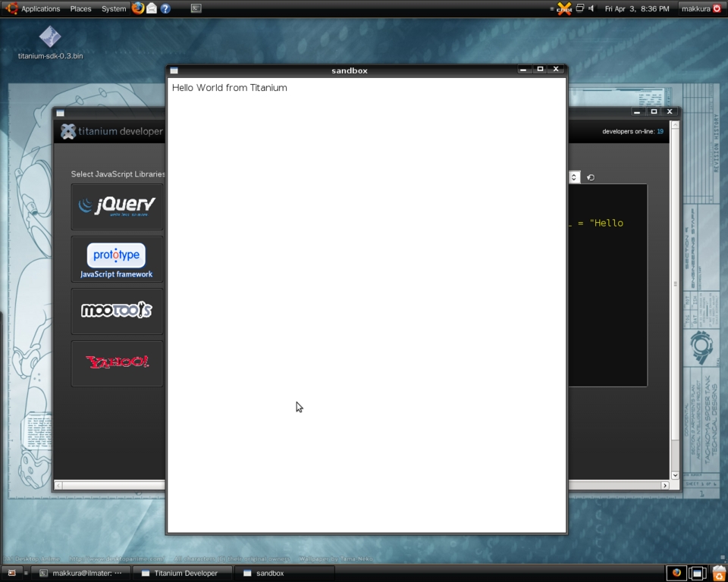Select the MooTools library

[117, 311]
